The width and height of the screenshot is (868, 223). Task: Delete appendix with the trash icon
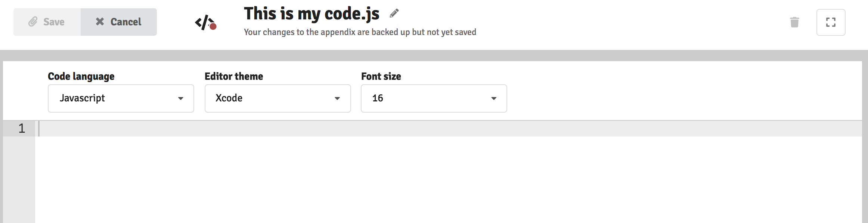click(x=794, y=22)
